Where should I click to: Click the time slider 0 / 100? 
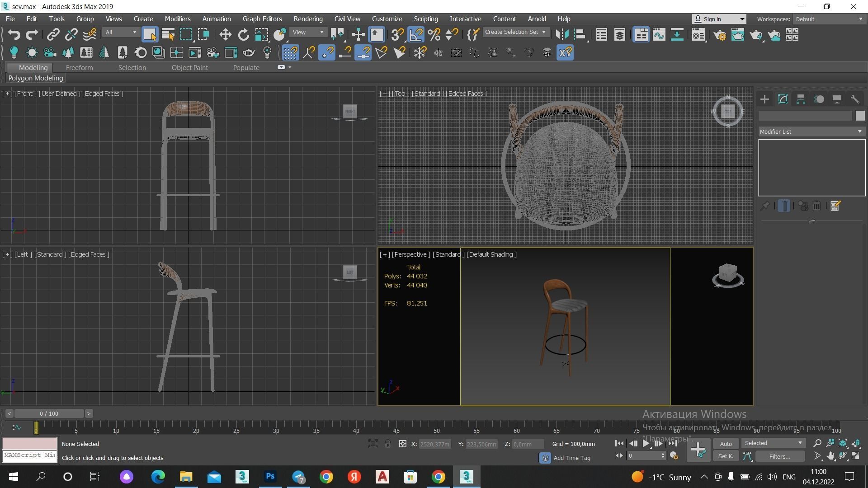[x=49, y=414]
